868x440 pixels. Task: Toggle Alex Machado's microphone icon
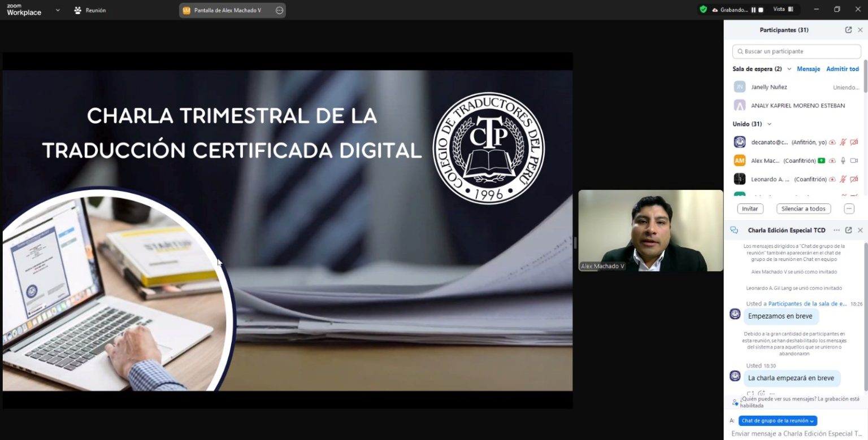[843, 161]
